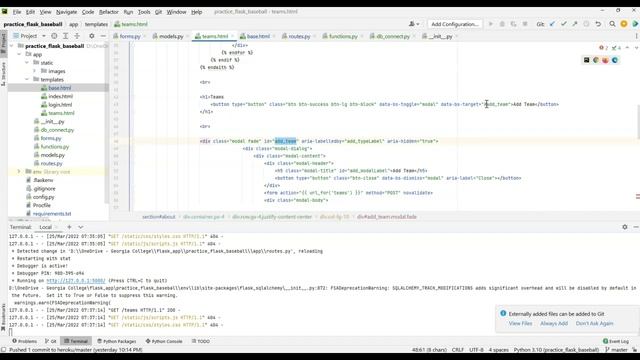Toggle the Python Packages tool window
Viewport: 640px width, 360px height.
point(116,341)
